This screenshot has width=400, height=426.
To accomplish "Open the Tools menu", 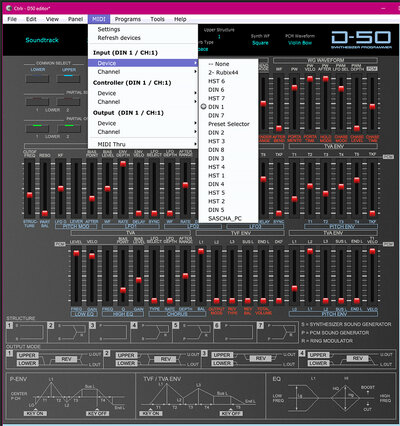I will [157, 19].
